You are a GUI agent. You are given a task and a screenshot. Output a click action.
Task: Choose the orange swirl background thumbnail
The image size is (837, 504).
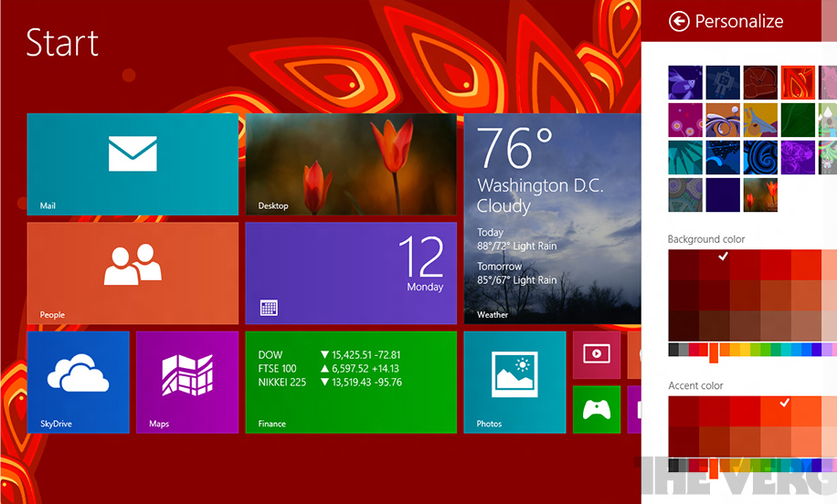(723, 120)
